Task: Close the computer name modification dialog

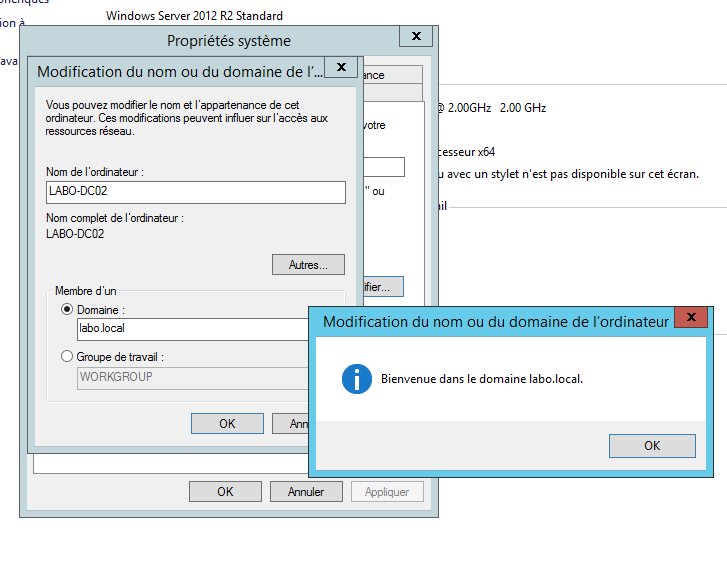Action: [x=341, y=68]
